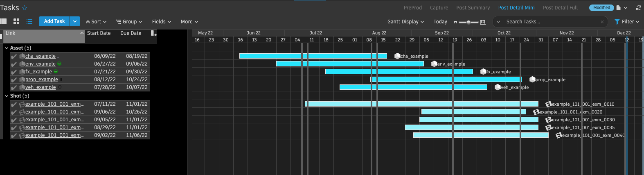644x175 pixels.
Task: Switch to the Post Summary tab
Action: click(473, 8)
